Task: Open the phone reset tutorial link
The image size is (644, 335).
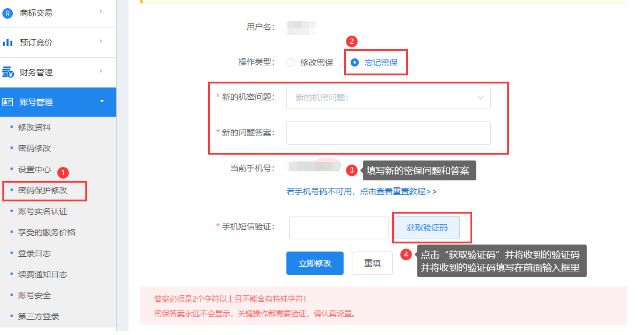Action: tap(361, 191)
